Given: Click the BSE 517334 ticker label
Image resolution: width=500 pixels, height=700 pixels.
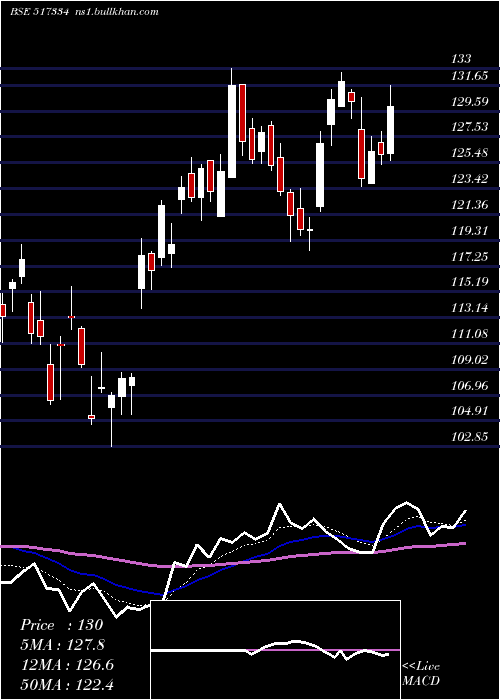Looking at the screenshot, I should 40,11.
